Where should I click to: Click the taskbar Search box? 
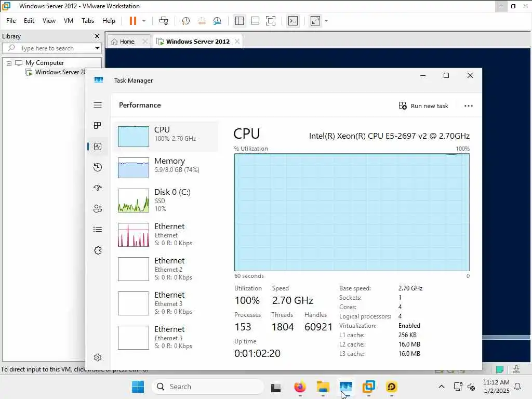pos(208,387)
